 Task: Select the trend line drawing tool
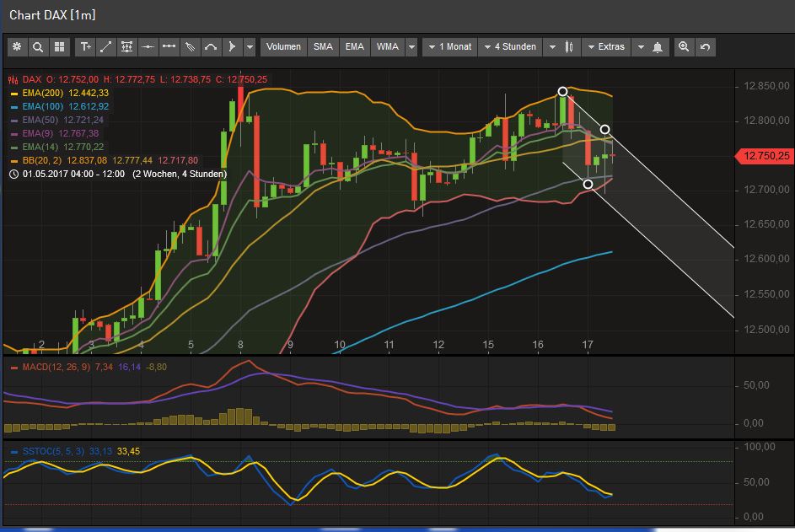click(105, 46)
